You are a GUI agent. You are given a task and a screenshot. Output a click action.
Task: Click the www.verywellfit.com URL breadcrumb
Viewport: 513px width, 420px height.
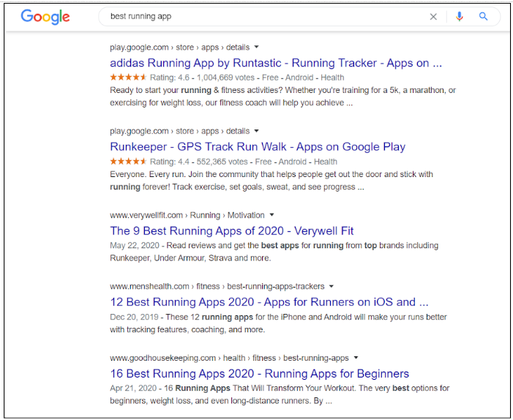tap(146, 215)
